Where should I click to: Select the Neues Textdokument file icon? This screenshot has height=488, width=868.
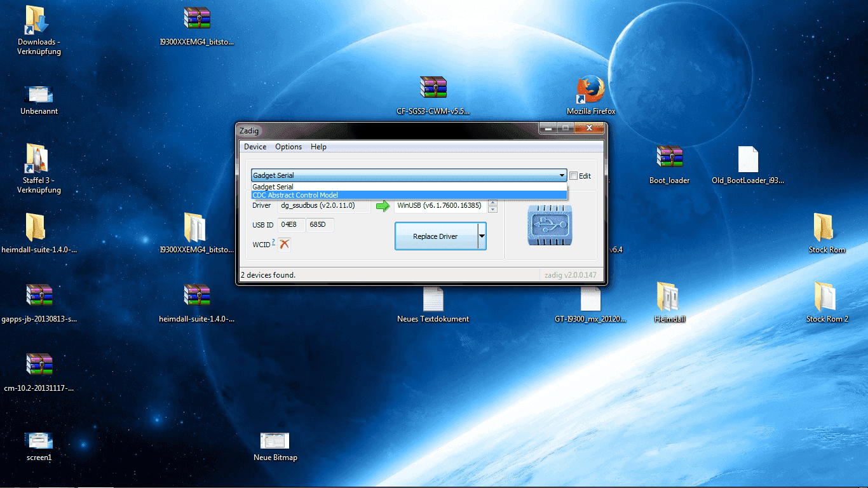433,304
